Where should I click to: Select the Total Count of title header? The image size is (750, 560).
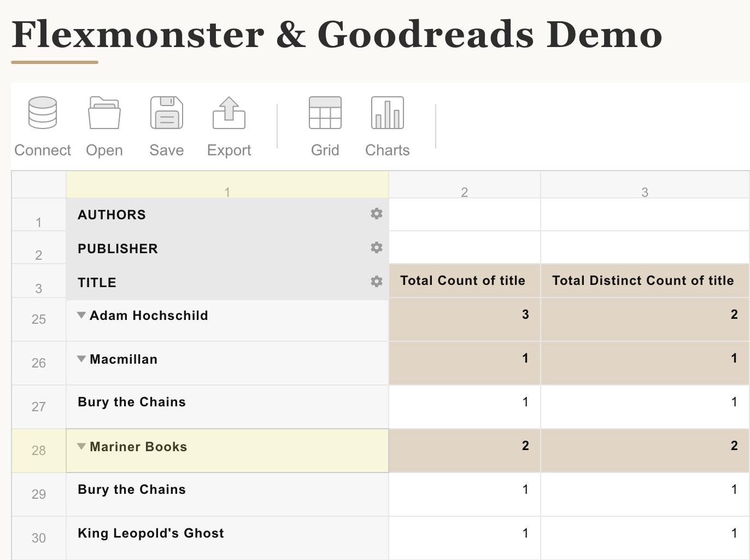tap(464, 281)
